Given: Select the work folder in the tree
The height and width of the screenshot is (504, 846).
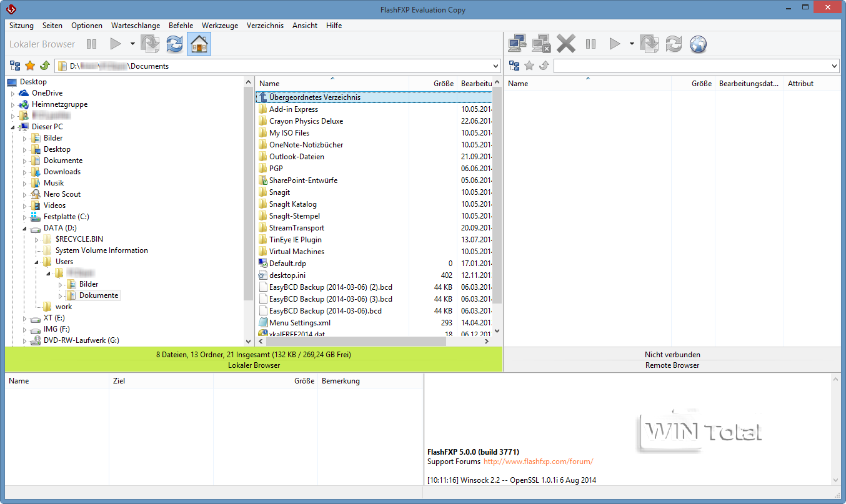Looking at the screenshot, I should tap(64, 307).
